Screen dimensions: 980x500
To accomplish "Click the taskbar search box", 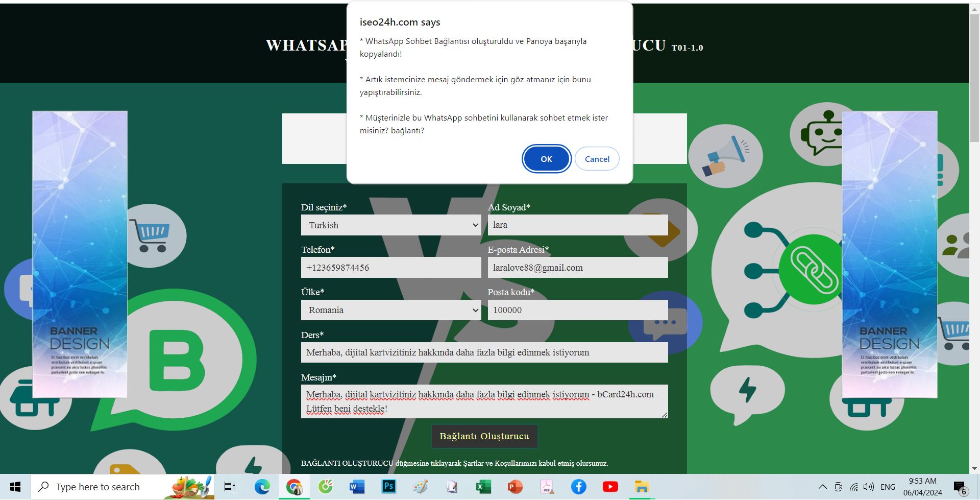I will (122, 487).
